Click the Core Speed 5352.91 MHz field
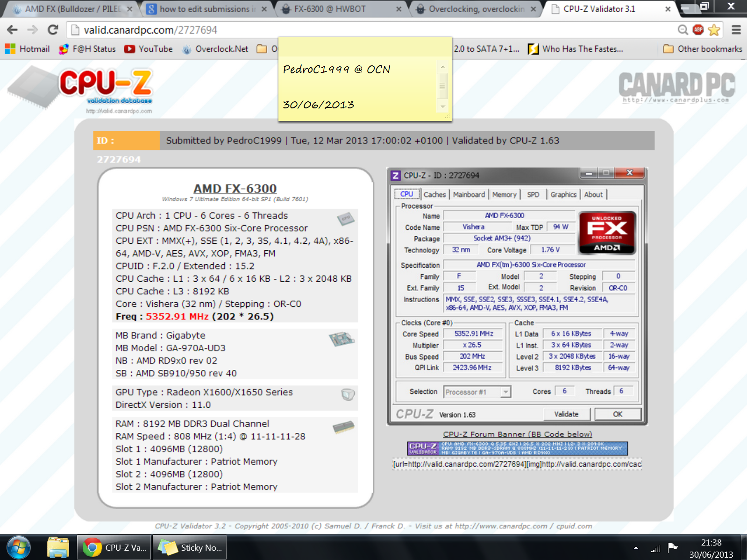Image resolution: width=747 pixels, height=560 pixels. tap(473, 333)
